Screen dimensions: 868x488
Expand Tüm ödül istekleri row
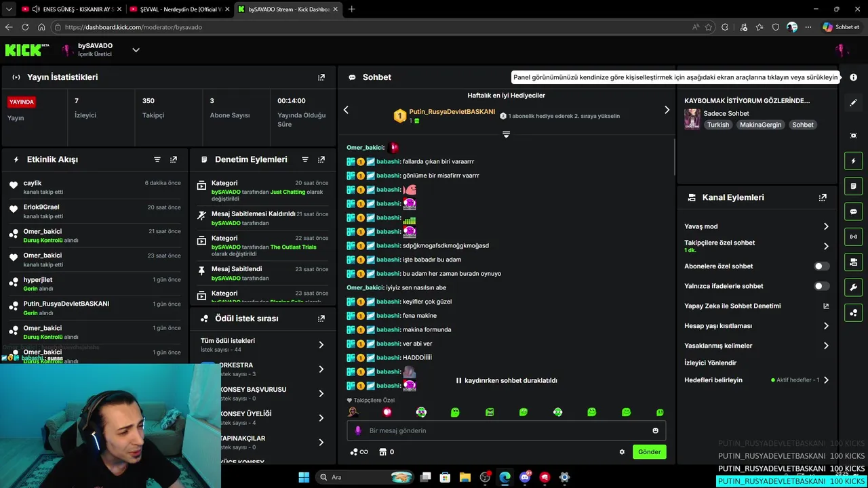click(x=262, y=344)
